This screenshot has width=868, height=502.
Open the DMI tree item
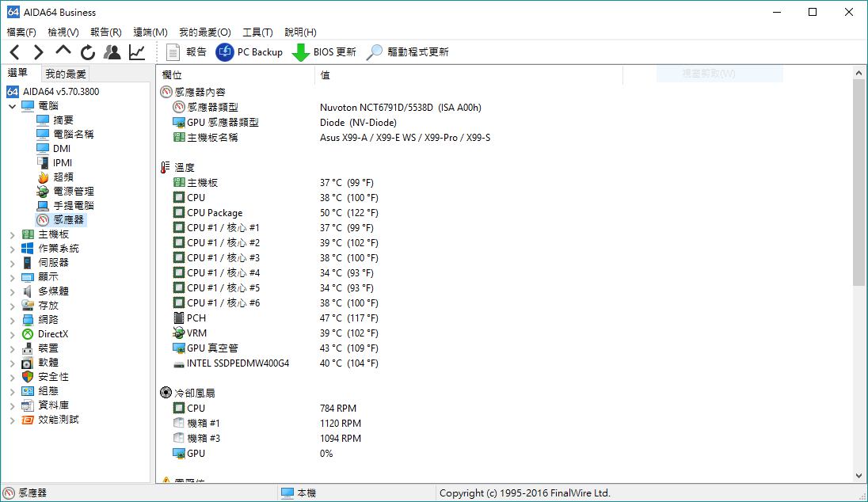[x=54, y=148]
